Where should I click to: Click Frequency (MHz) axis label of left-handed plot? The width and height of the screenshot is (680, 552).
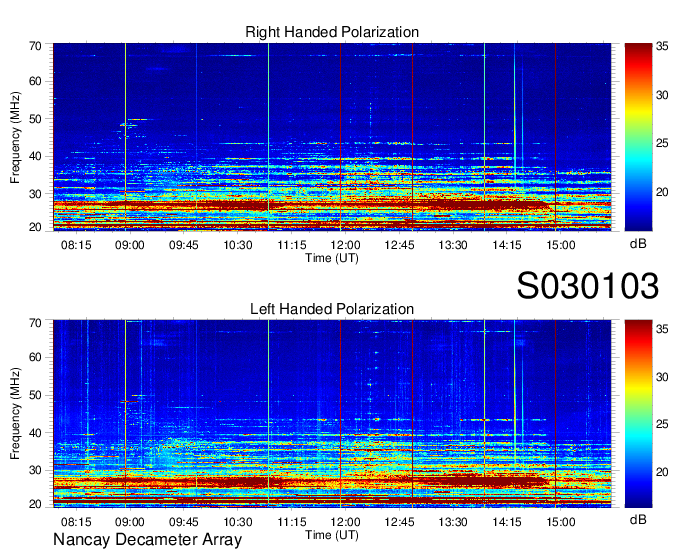coord(15,414)
